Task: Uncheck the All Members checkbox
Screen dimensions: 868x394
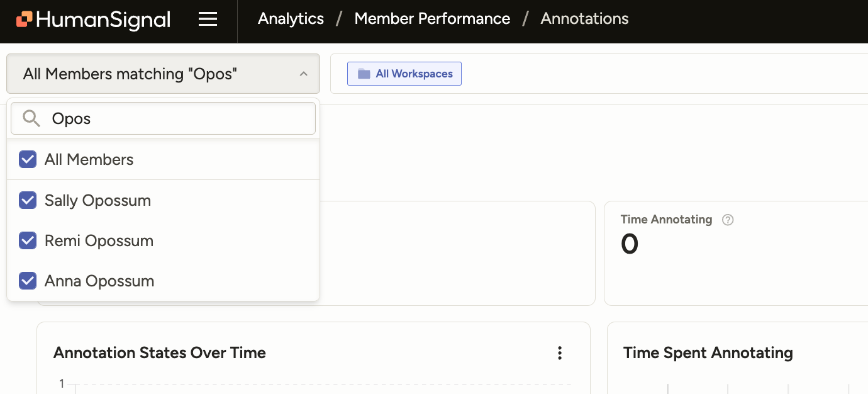Action: (28, 160)
